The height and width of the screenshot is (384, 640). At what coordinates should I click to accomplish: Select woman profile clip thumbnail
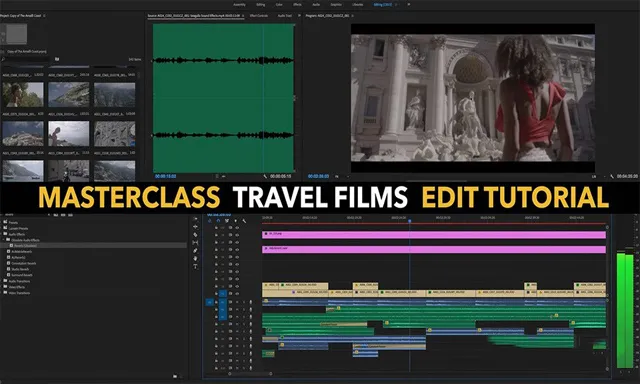click(23, 95)
